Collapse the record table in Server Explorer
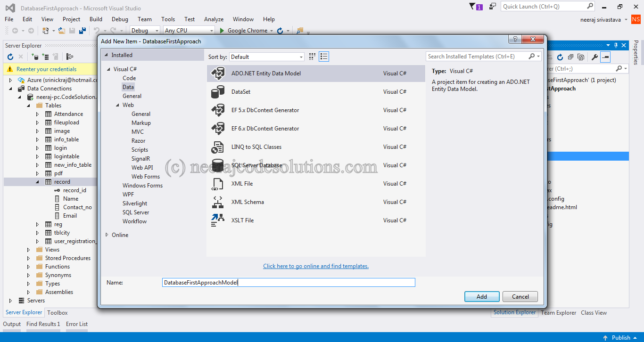The image size is (644, 342). 38,182
